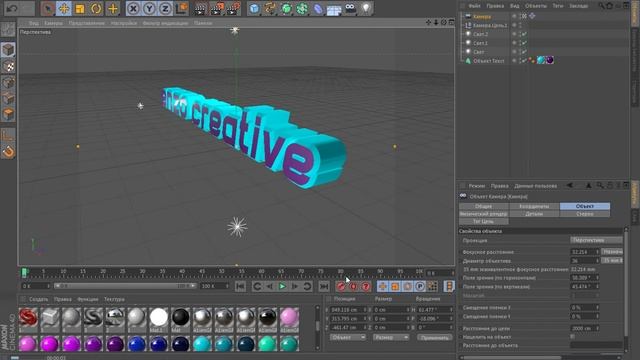This screenshot has width=640, height=360.
Task: Click the cyan material tag on Объект Текст
Action: pyautogui.click(x=541, y=60)
